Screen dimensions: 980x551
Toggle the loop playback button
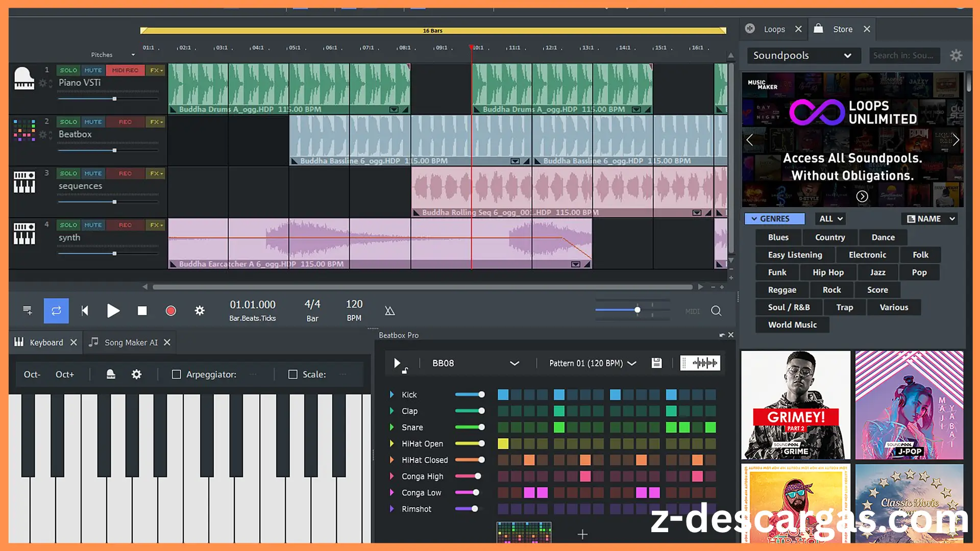pyautogui.click(x=56, y=311)
